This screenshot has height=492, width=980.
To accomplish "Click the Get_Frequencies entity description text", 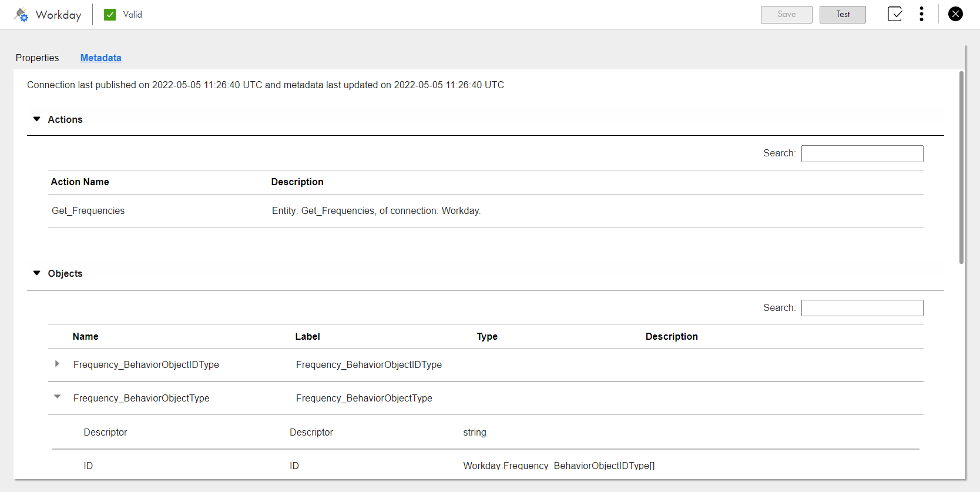I will [x=376, y=211].
